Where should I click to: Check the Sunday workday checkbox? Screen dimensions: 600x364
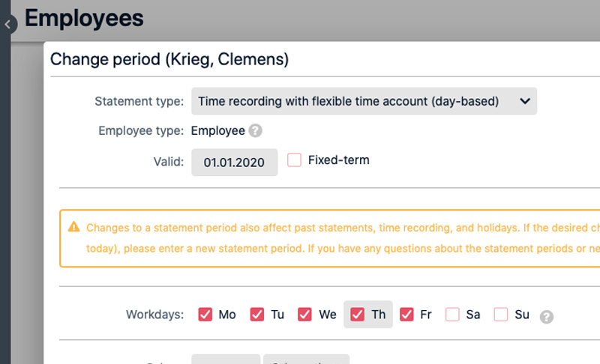click(501, 315)
